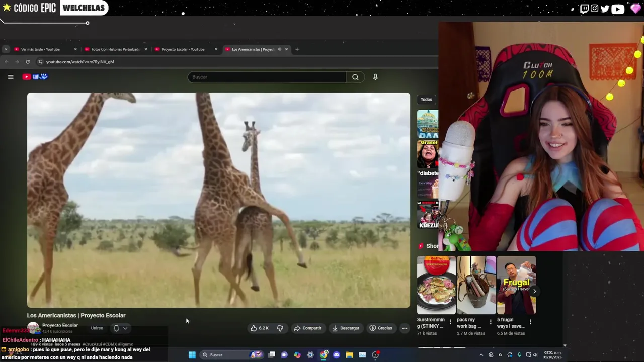Open the YouTube hamburger guide menu

click(10, 77)
